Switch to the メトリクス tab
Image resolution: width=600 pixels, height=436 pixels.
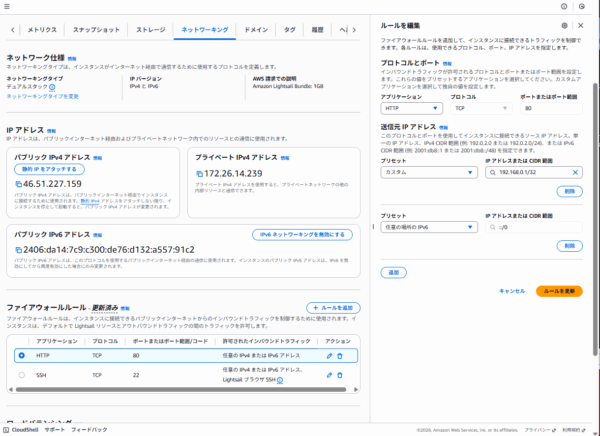[42, 29]
